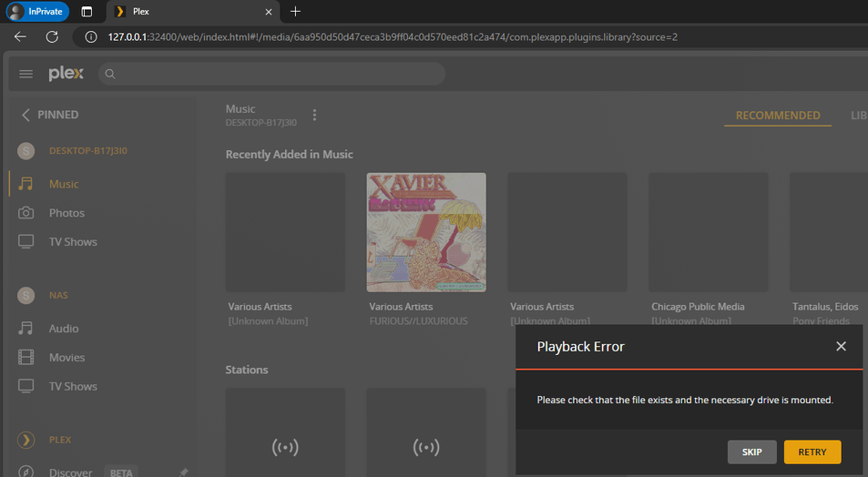Screen dimensions: 868x477
Task: Open a new browser tab
Action: (x=296, y=12)
